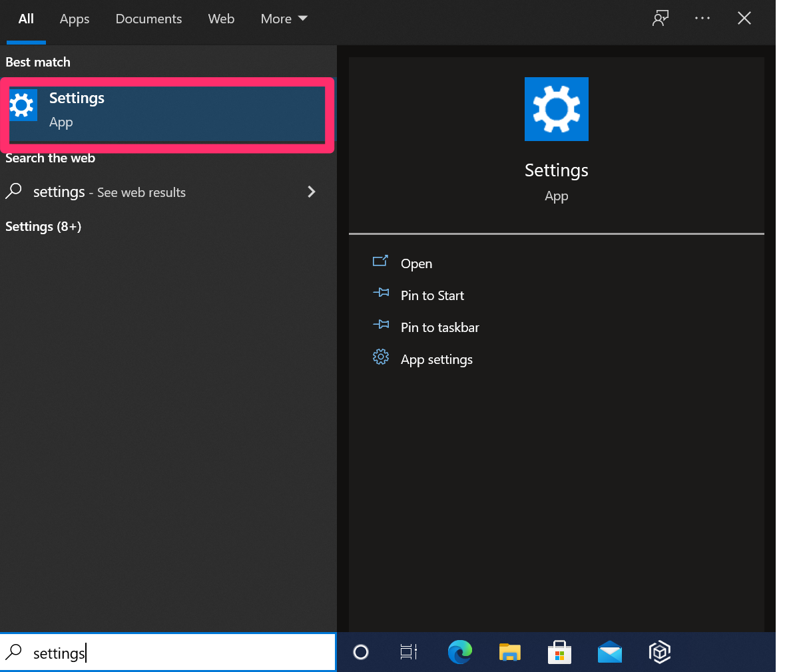The height and width of the screenshot is (672, 803).
Task: Click the pin icon beside Pin to taskbar
Action: point(381,324)
